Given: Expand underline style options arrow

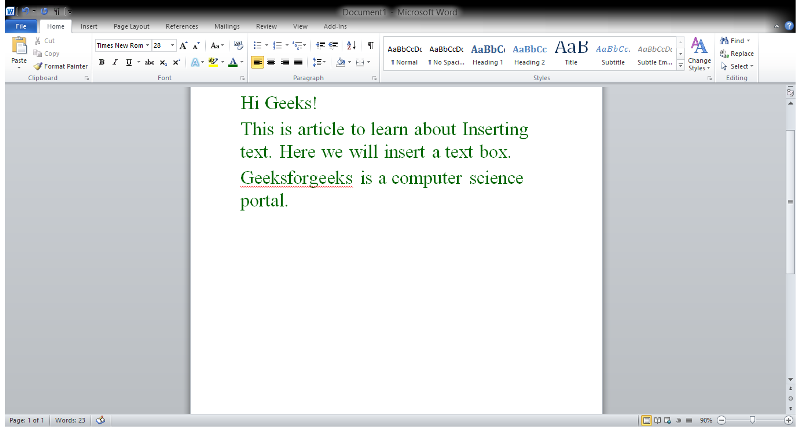Looking at the screenshot, I should (138, 62).
